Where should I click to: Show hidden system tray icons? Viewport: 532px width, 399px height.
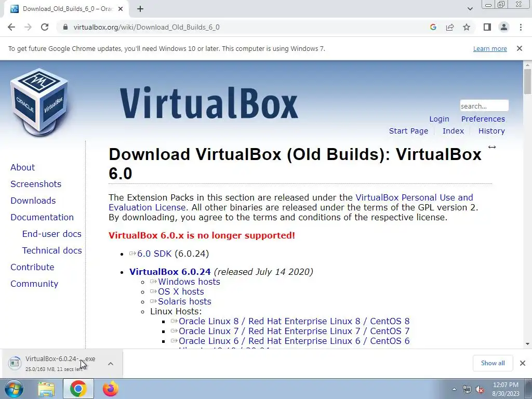coord(454,389)
